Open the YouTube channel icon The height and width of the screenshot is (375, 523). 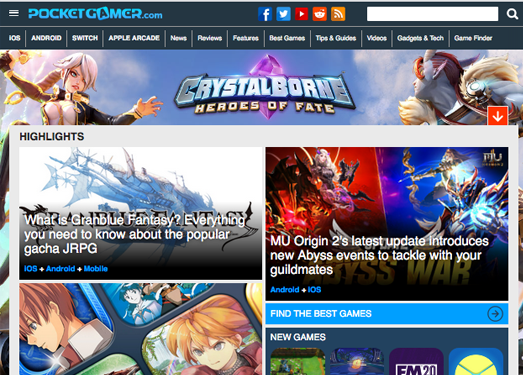pos(302,14)
